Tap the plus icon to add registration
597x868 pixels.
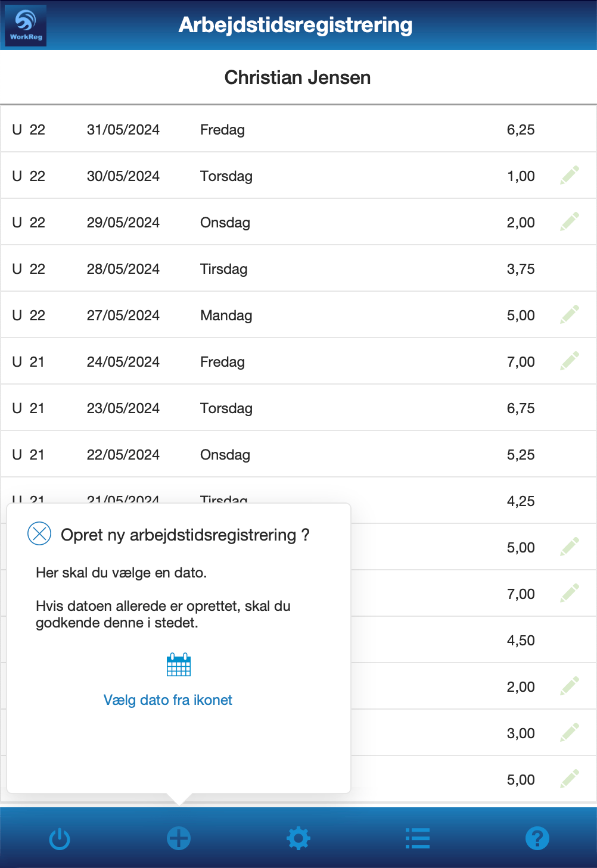(179, 838)
